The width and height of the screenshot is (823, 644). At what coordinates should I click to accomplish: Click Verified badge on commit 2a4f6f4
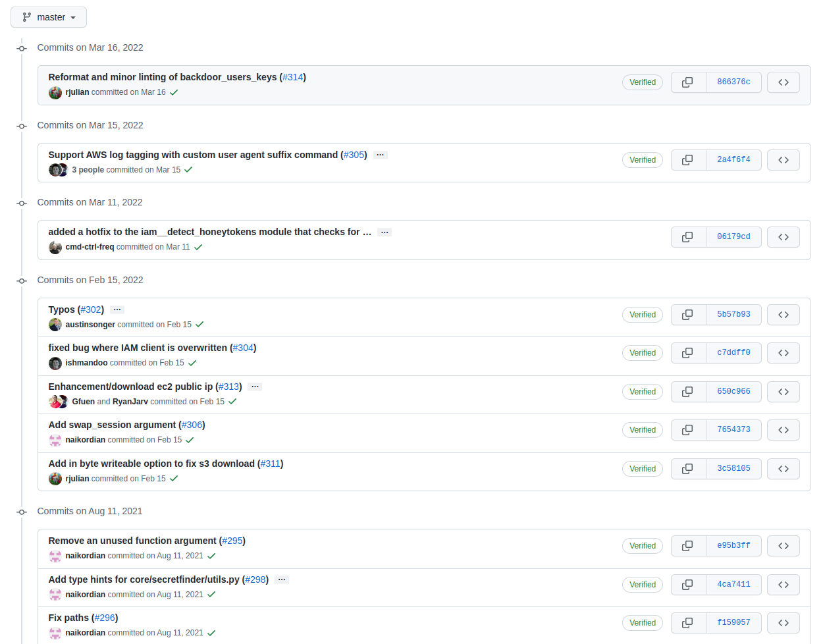point(643,160)
